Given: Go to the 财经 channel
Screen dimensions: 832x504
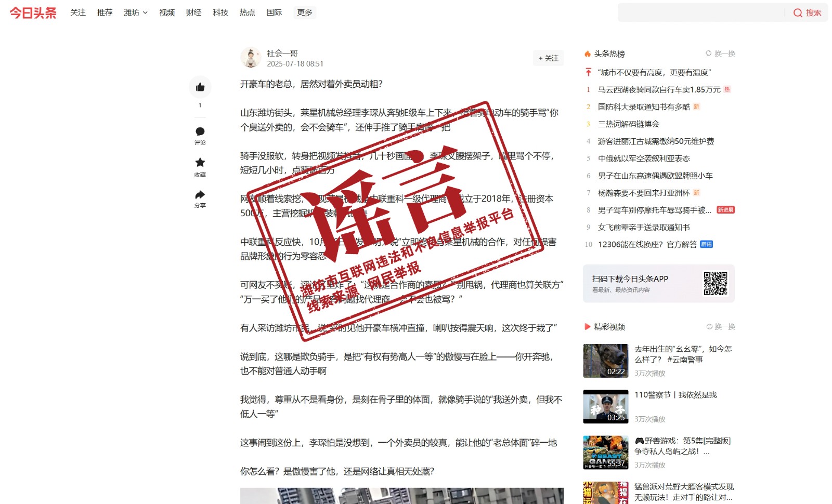Looking at the screenshot, I should (x=193, y=12).
